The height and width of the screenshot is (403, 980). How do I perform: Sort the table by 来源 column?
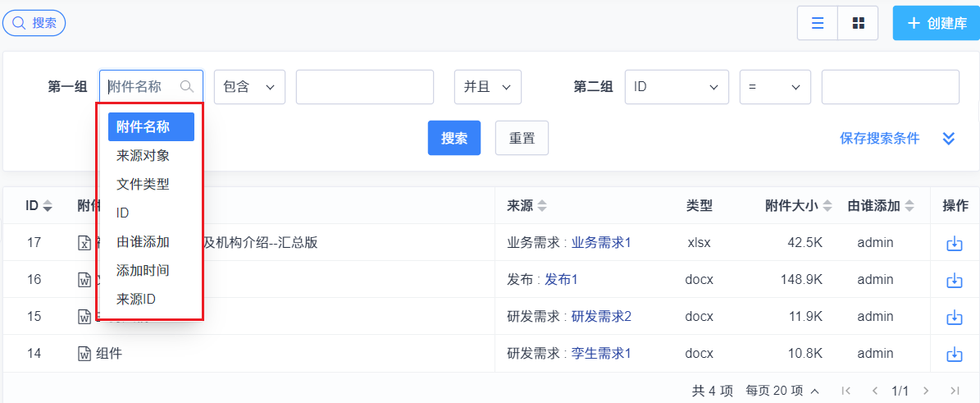pyautogui.click(x=526, y=205)
